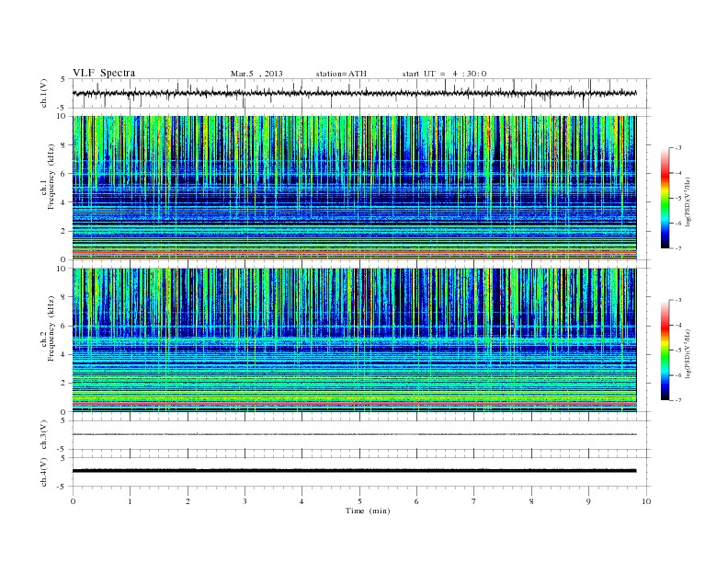Click the "2" tick on the bottom time axis

[x=188, y=501]
